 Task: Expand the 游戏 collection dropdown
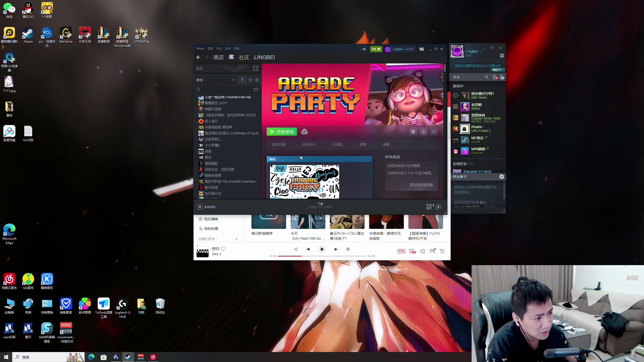[x=215, y=80]
